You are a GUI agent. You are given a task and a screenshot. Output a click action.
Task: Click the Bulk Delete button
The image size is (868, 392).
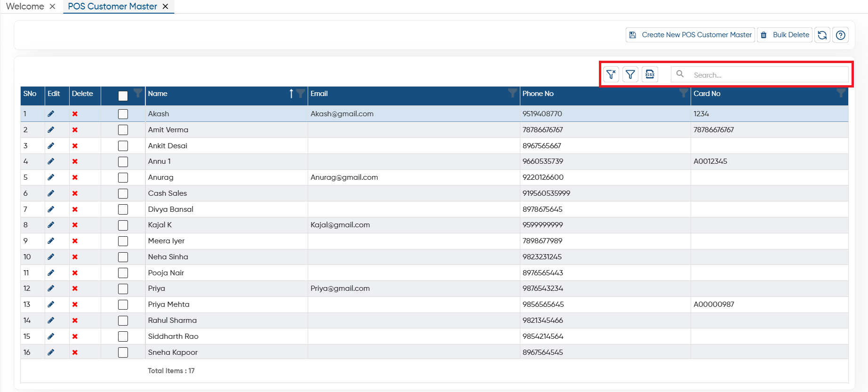click(x=785, y=35)
